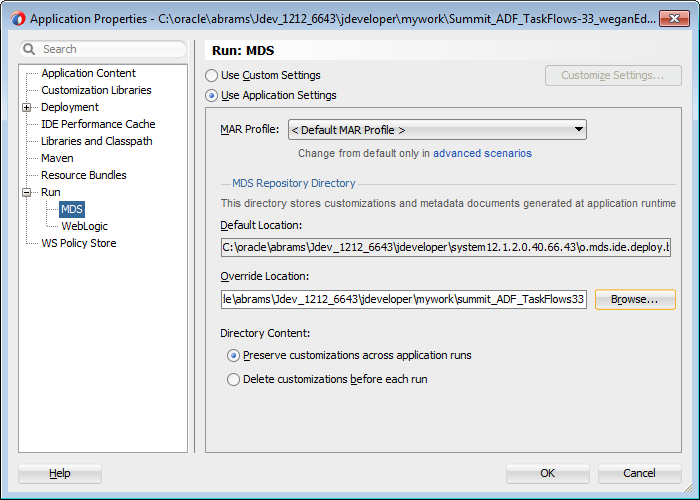Open Resource Bundles settings

click(x=84, y=175)
